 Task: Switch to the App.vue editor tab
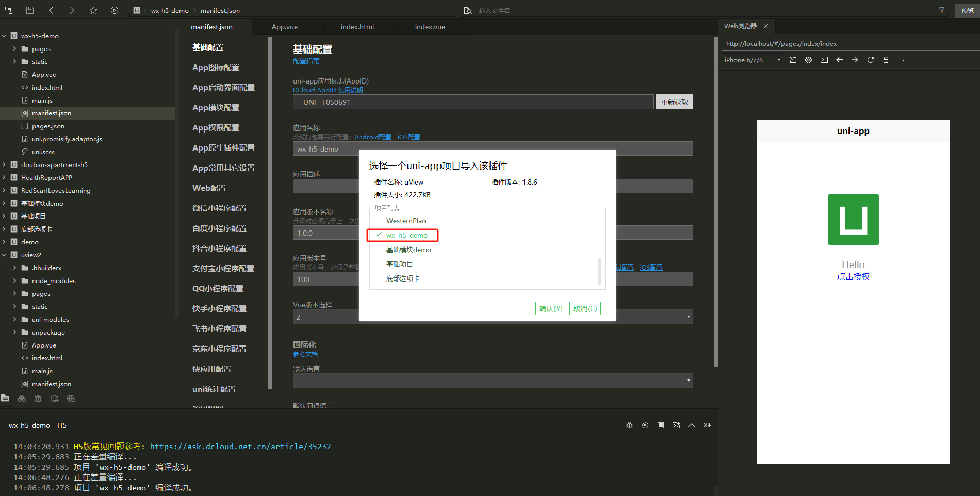[285, 27]
